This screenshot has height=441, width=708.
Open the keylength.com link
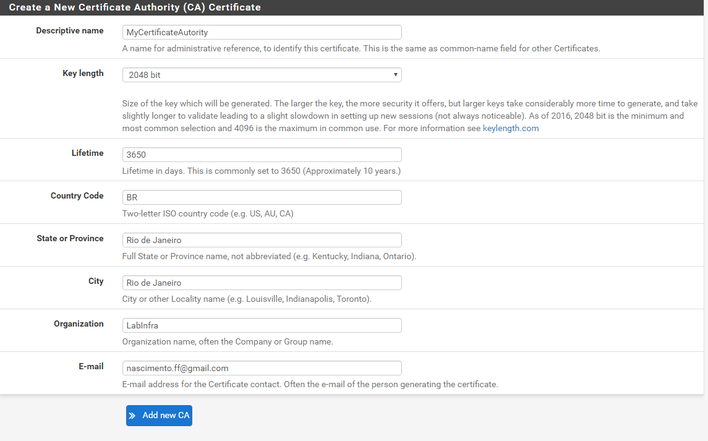[510, 128]
